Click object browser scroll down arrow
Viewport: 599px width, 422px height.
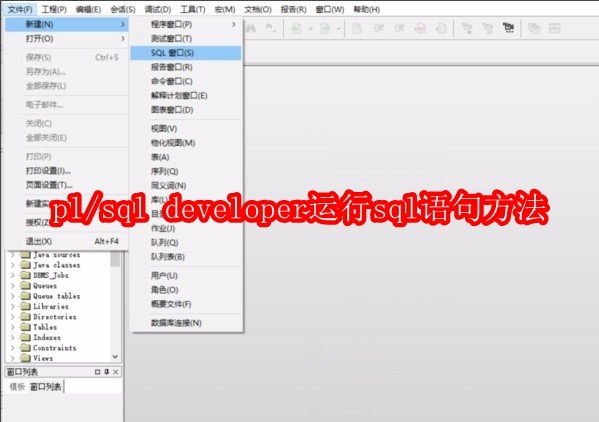[115, 357]
